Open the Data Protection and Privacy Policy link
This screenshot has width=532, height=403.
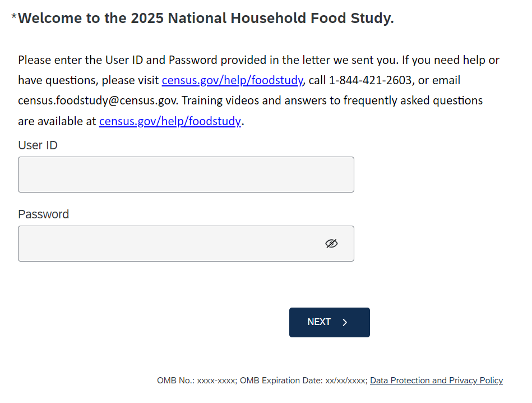click(436, 381)
